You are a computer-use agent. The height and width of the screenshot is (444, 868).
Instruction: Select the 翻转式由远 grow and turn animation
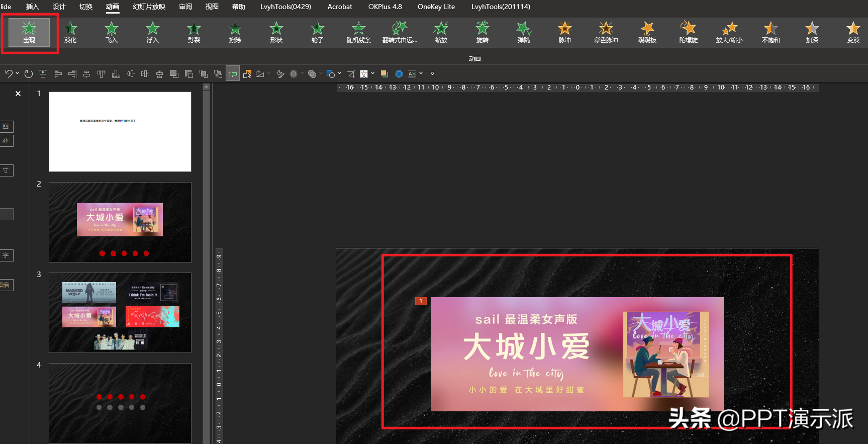(x=400, y=32)
